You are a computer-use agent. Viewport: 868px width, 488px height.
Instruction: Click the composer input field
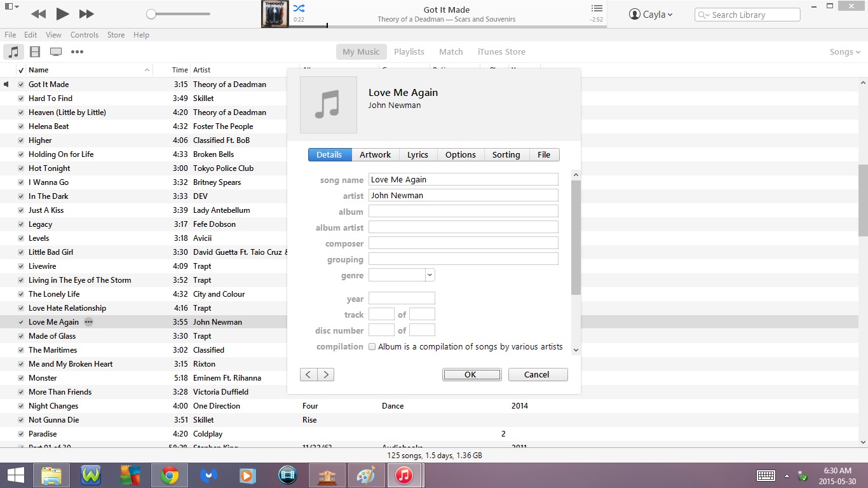point(463,243)
